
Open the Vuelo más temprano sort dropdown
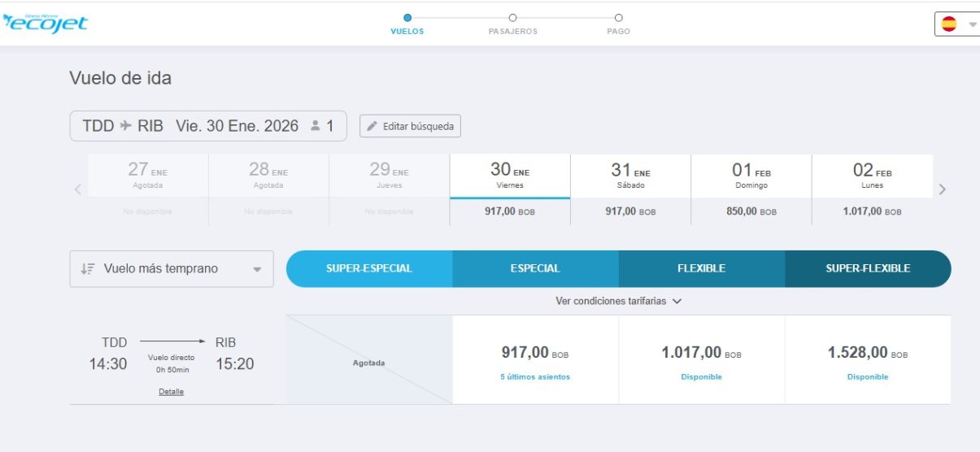(x=172, y=269)
